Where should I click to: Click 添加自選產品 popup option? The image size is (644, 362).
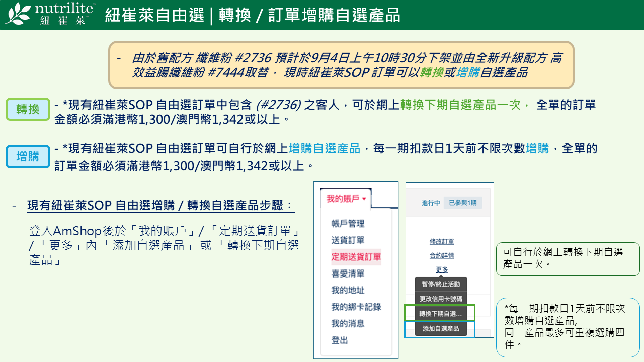point(440,328)
